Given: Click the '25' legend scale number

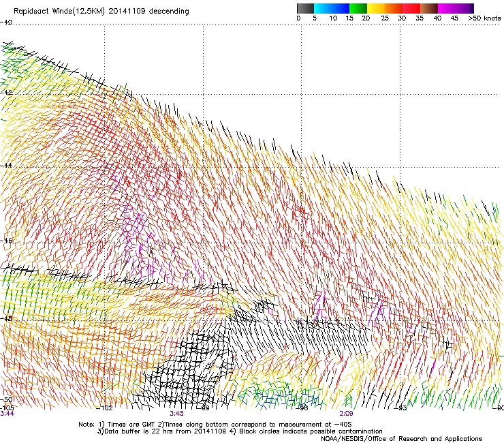Looking at the screenshot, I should [x=385, y=18].
